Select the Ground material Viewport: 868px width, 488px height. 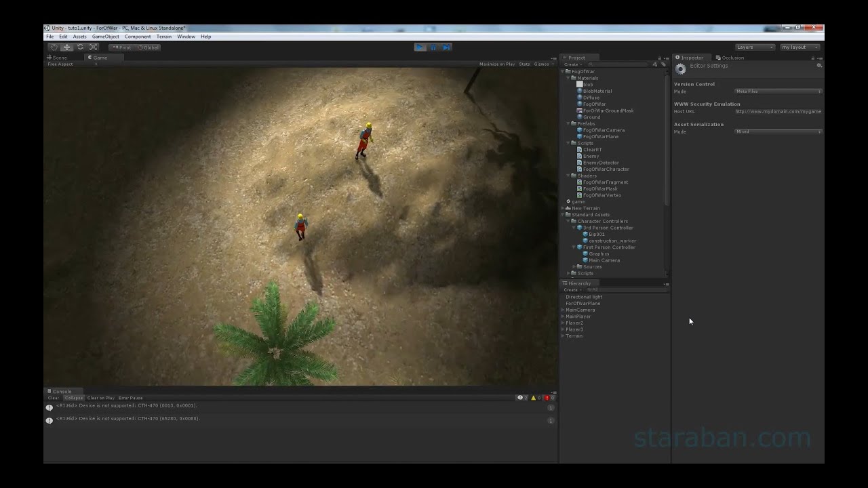(588, 117)
